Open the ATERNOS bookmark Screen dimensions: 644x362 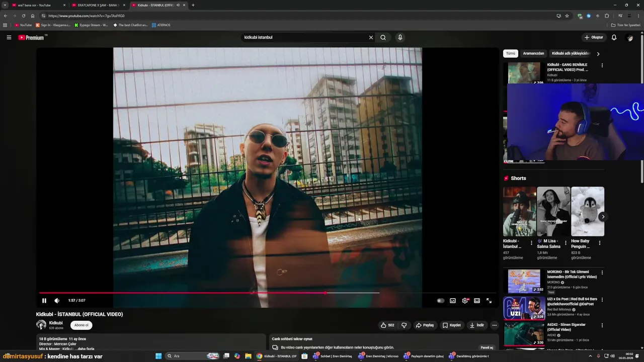tap(161, 25)
